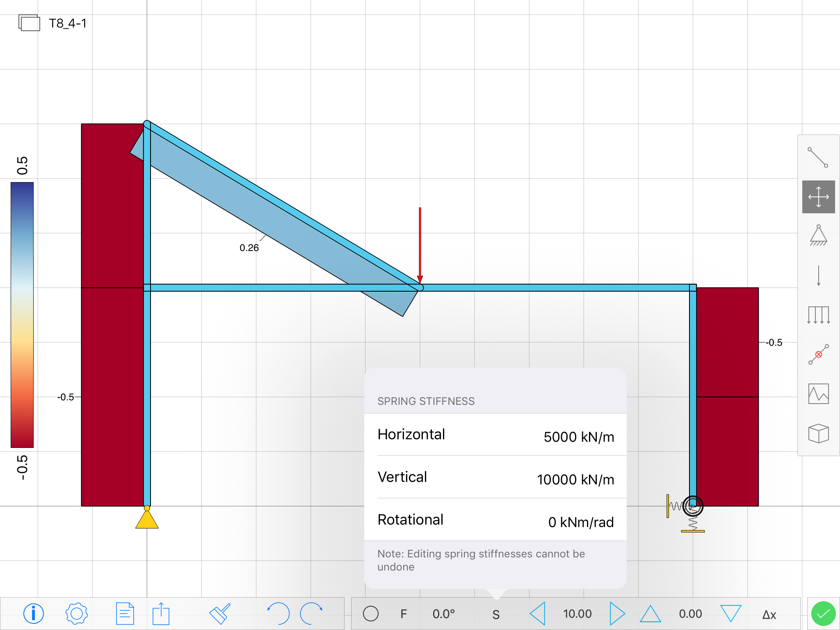Confirm with the green checkmark

point(823,614)
